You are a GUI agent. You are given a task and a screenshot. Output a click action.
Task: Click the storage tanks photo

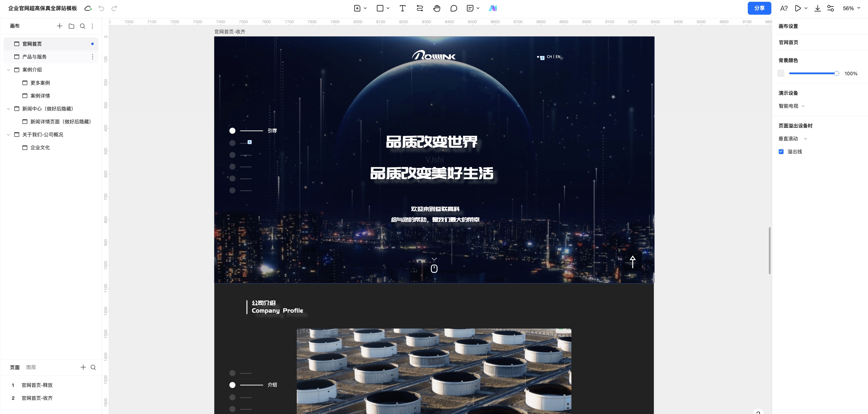(x=434, y=371)
